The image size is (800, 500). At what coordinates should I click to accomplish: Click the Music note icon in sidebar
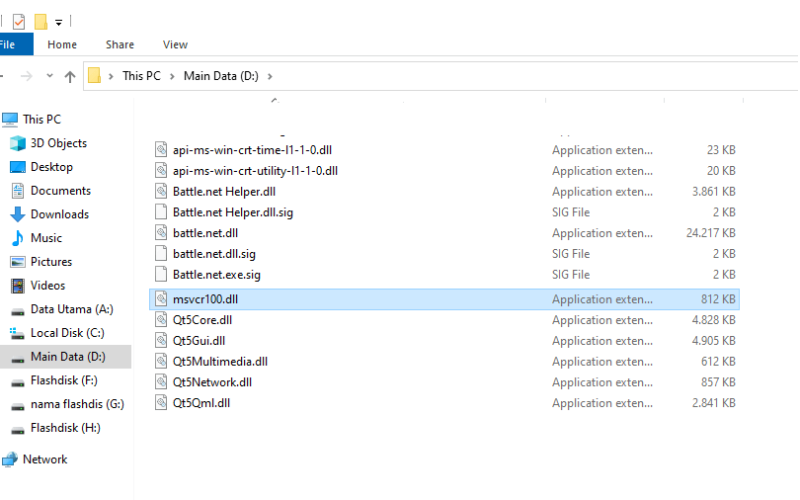tap(18, 238)
